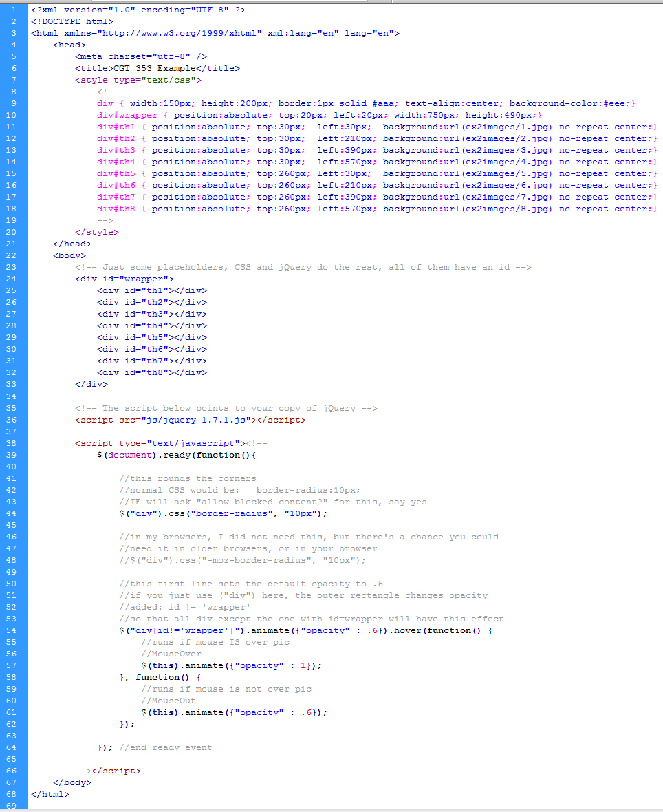The height and width of the screenshot is (812, 663).
Task: Click the html xmlns opening tag line
Action: 215,33
